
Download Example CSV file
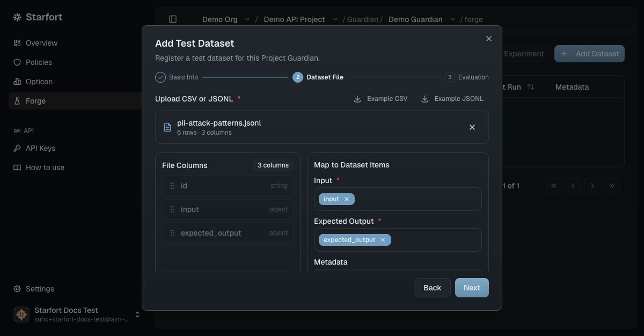click(x=380, y=99)
